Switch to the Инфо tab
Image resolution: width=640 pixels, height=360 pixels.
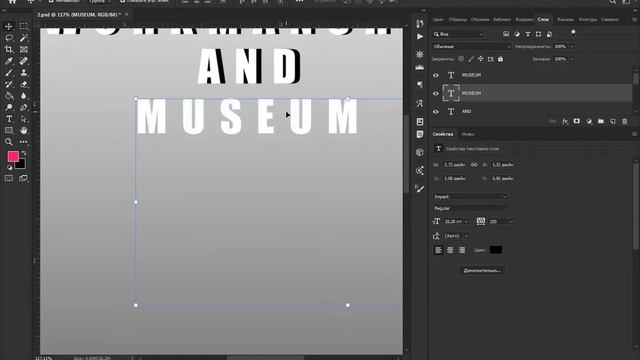point(468,134)
